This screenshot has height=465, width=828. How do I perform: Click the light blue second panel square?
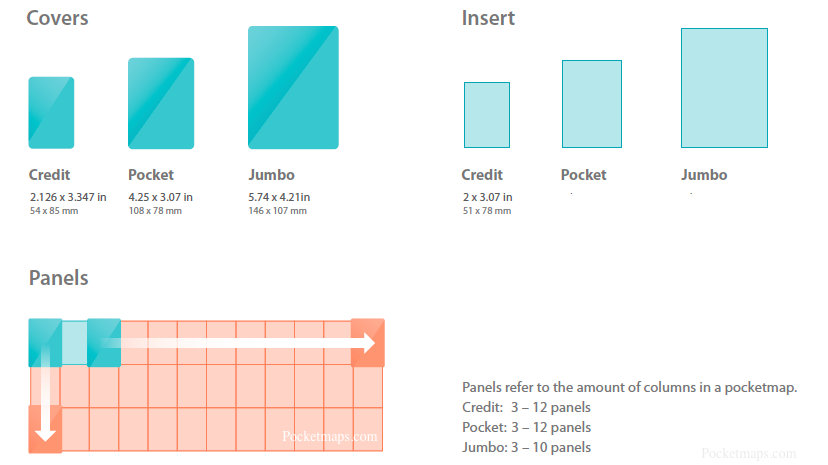75,342
